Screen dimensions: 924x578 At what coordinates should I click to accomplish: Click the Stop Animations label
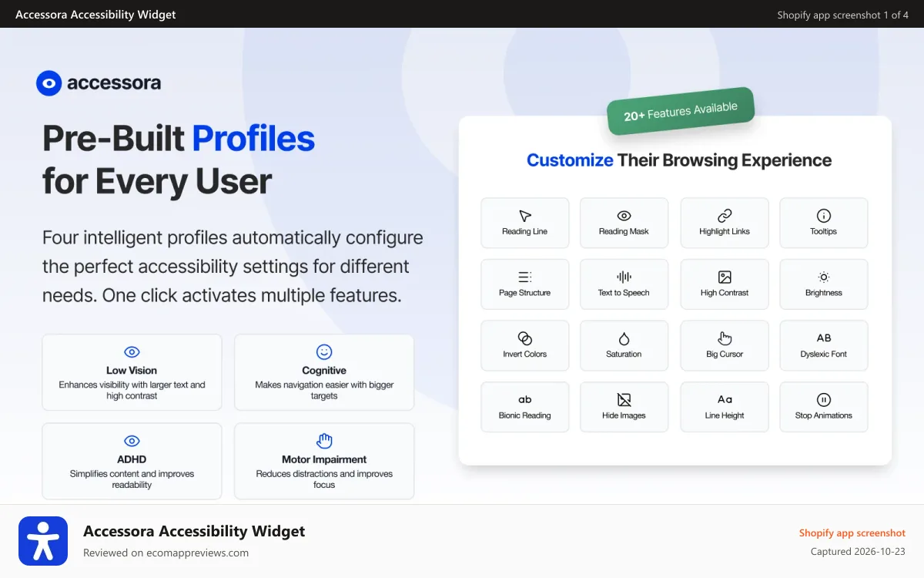824,415
